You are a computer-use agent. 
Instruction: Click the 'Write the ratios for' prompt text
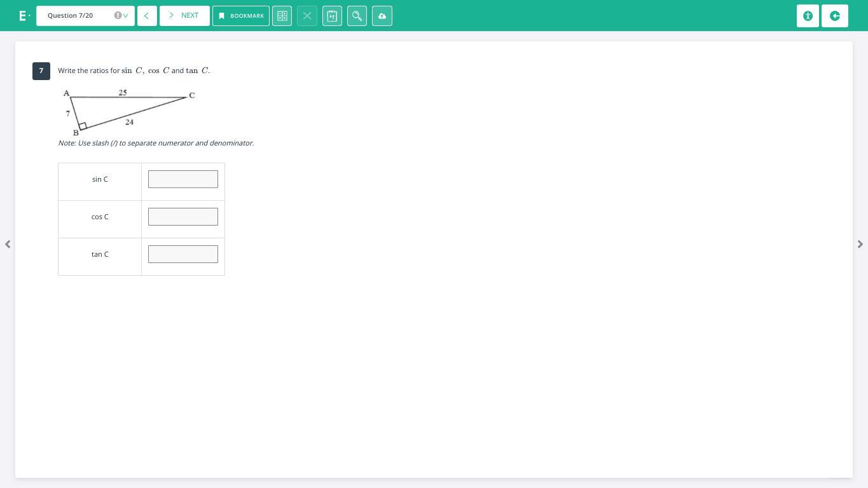88,71
